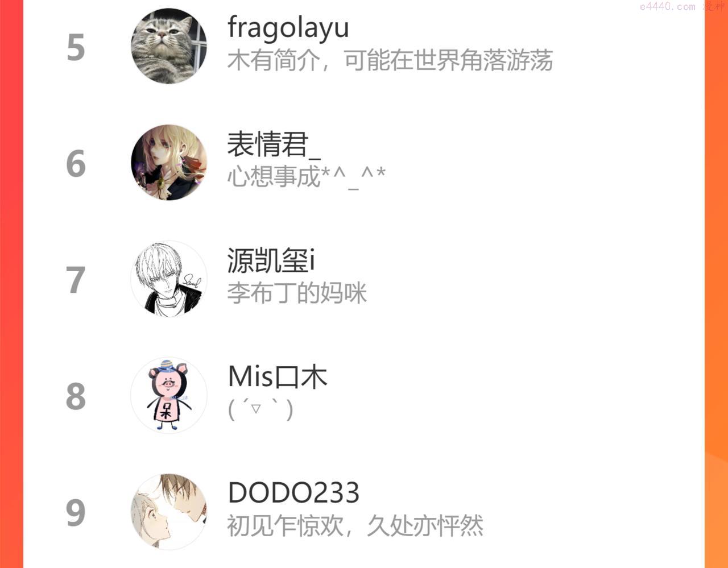The image size is (728, 568).
Task: Click rank number 9
Action: pyautogui.click(x=76, y=513)
